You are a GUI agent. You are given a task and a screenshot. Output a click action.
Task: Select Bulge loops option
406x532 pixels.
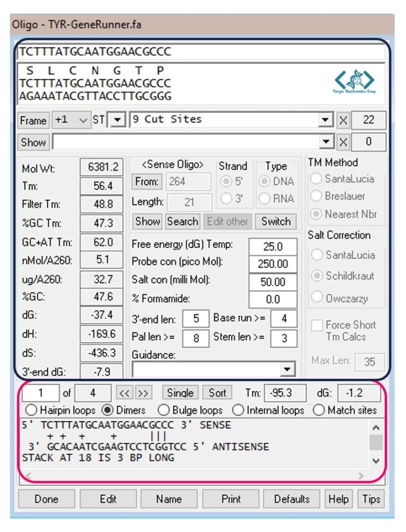pyautogui.click(x=164, y=410)
